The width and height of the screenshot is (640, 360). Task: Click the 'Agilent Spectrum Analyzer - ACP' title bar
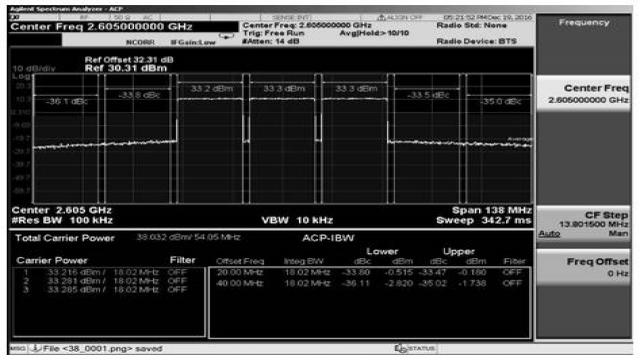click(x=67, y=9)
